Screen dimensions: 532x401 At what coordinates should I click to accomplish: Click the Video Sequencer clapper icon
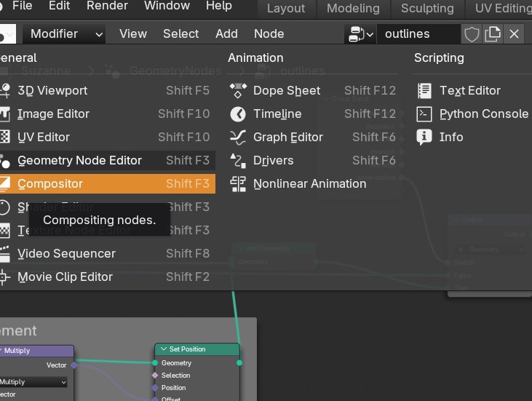[x=5, y=254]
